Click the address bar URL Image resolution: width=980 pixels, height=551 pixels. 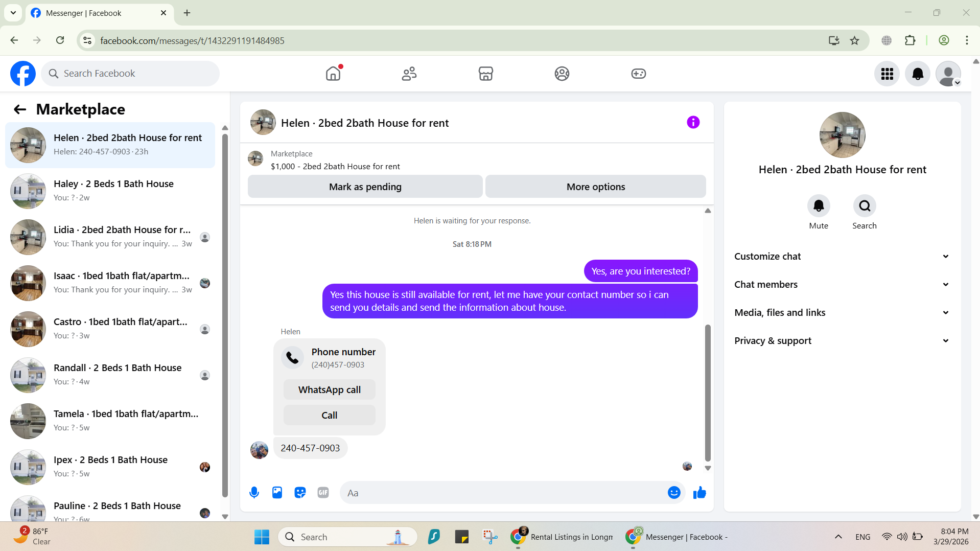(192, 40)
